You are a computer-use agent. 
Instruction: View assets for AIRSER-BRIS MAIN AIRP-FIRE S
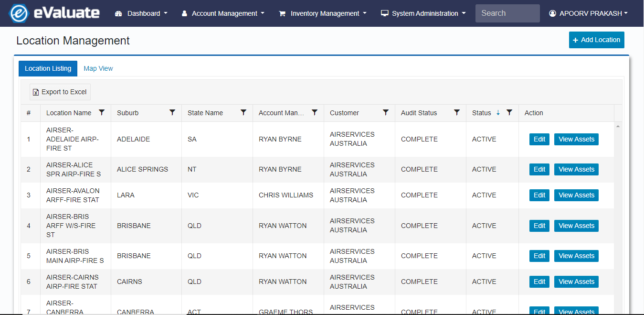[576, 256]
